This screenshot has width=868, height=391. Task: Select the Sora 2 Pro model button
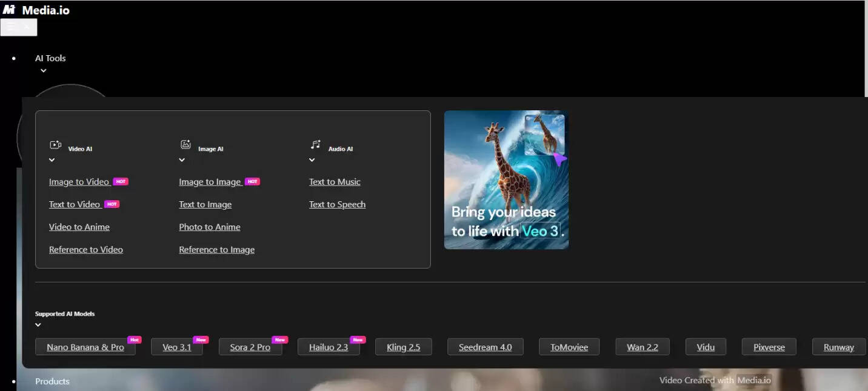pyautogui.click(x=250, y=347)
